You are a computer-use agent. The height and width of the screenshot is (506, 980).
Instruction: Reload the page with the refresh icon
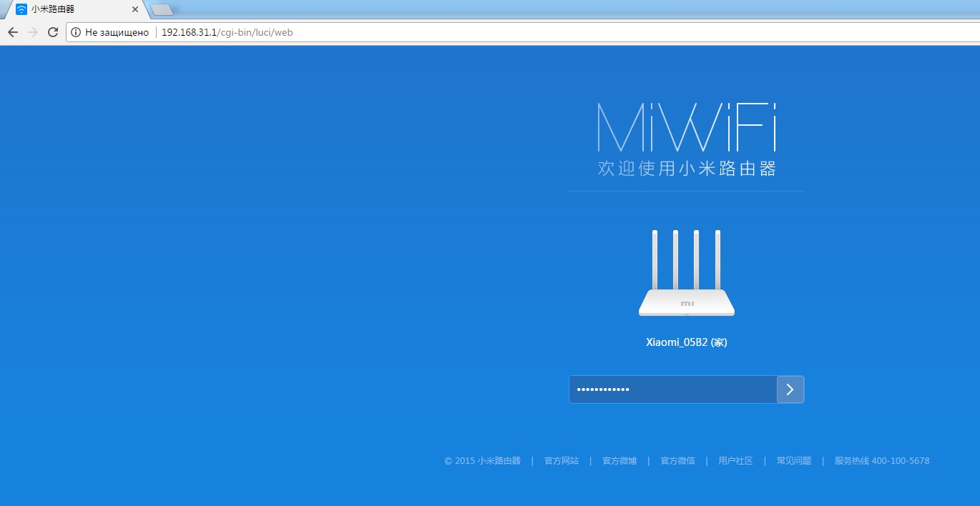click(52, 32)
